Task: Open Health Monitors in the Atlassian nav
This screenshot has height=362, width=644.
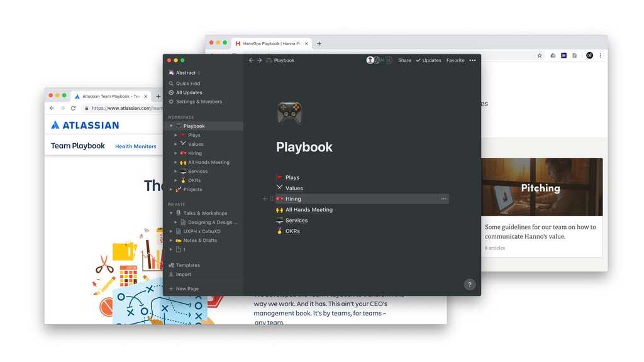Action: [x=136, y=146]
